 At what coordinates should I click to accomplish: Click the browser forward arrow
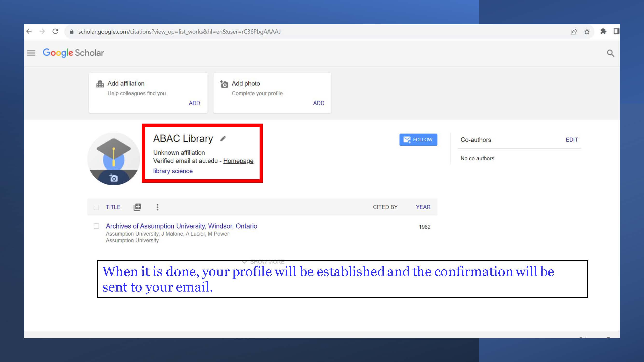pos(42,31)
